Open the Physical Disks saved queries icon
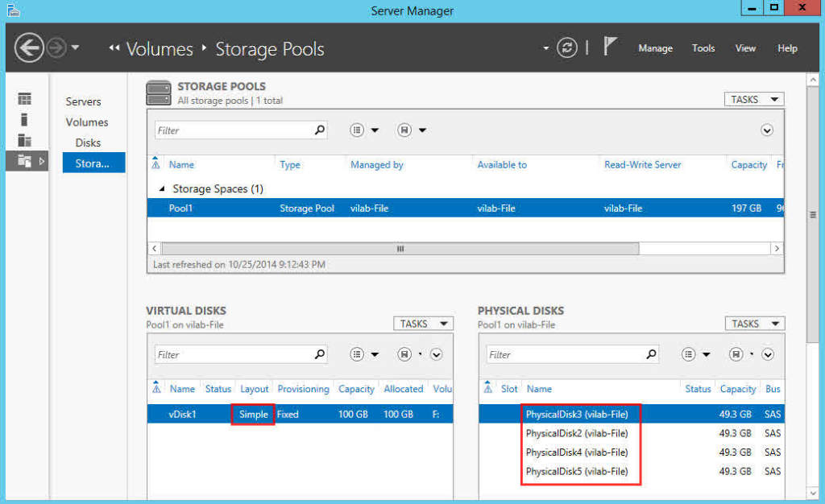Image resolution: width=825 pixels, height=504 pixels. pos(736,354)
